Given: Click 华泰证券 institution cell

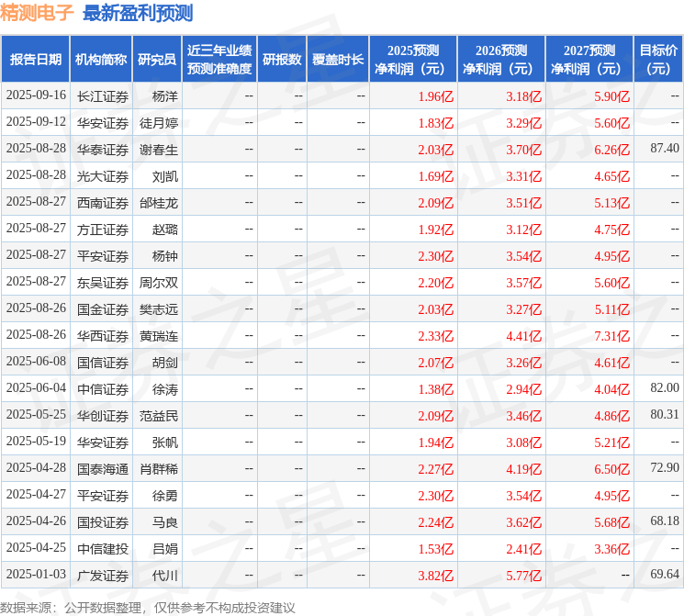Looking at the screenshot, I should coord(103,150).
